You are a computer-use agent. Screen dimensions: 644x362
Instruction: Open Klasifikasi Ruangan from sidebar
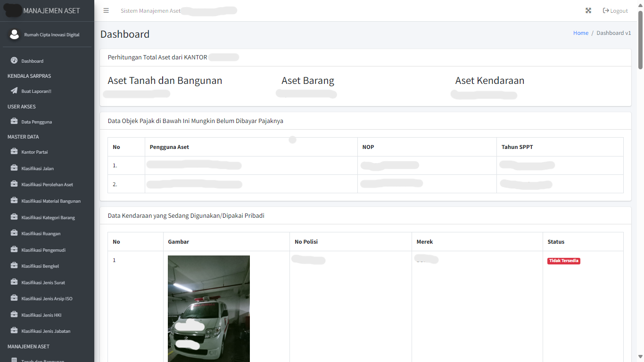[41, 233]
